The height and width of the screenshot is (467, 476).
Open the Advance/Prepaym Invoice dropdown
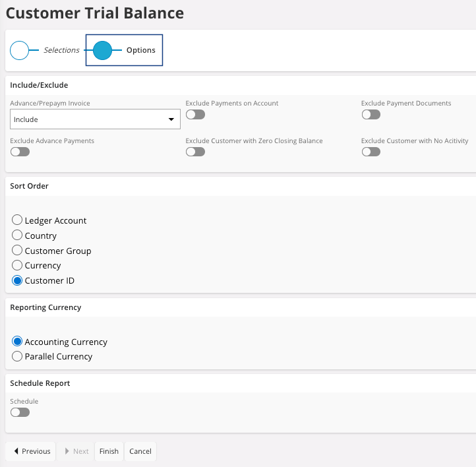point(96,119)
